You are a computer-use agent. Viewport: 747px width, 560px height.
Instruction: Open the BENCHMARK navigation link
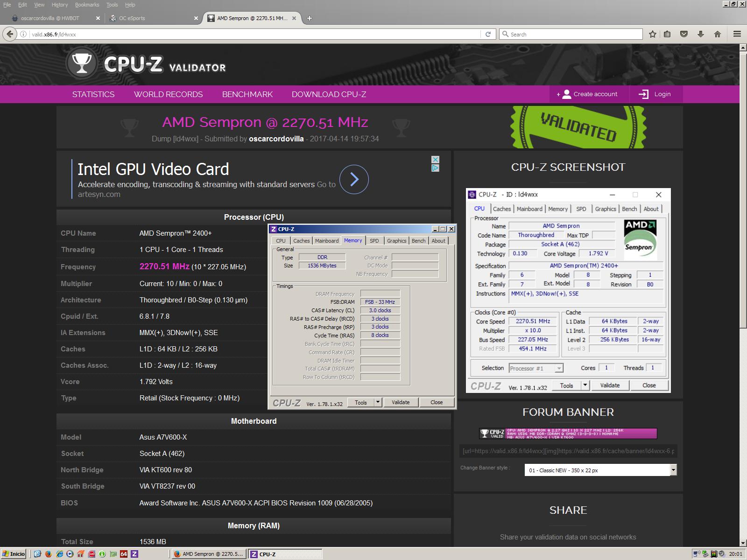click(x=247, y=94)
